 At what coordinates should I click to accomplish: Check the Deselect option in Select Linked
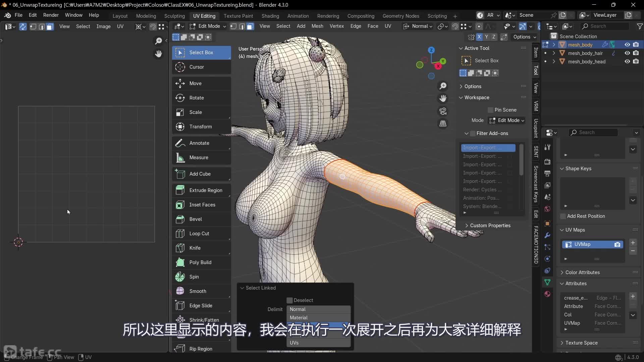[x=290, y=300]
